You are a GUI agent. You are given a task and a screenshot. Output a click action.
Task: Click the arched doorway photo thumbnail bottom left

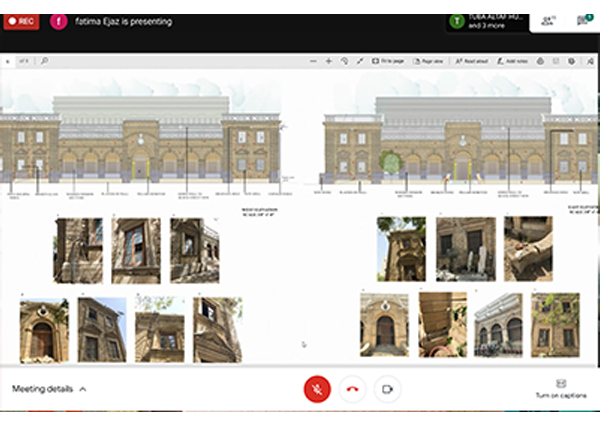coord(43,329)
